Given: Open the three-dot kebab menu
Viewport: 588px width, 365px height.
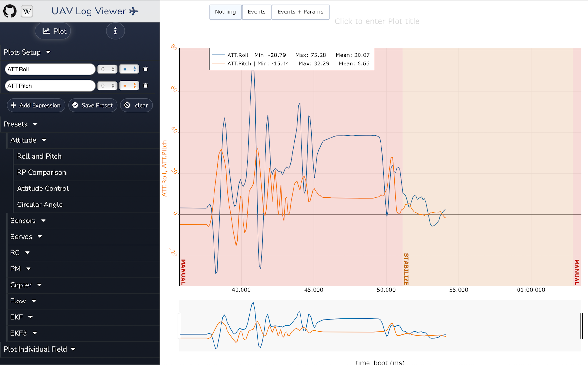Looking at the screenshot, I should 115,31.
